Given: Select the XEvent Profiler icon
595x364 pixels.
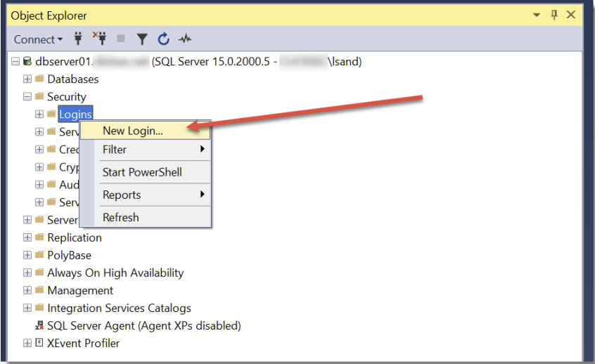Looking at the screenshot, I should tap(39, 343).
